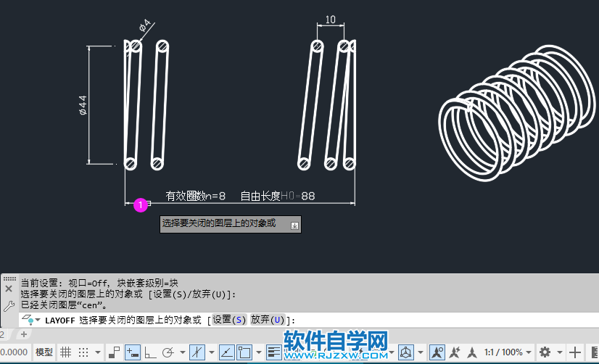Open 3D object snap dropdown arrow

pyautogui.click(x=421, y=352)
